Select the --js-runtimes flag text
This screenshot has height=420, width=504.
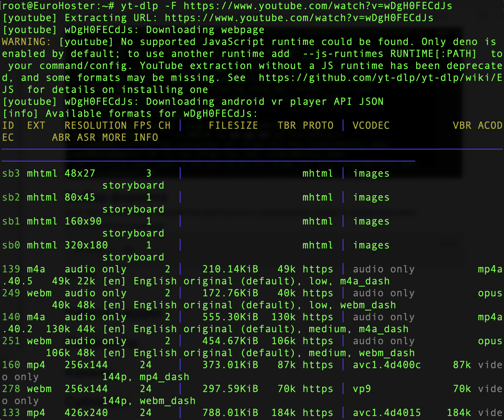pyautogui.click(x=343, y=54)
